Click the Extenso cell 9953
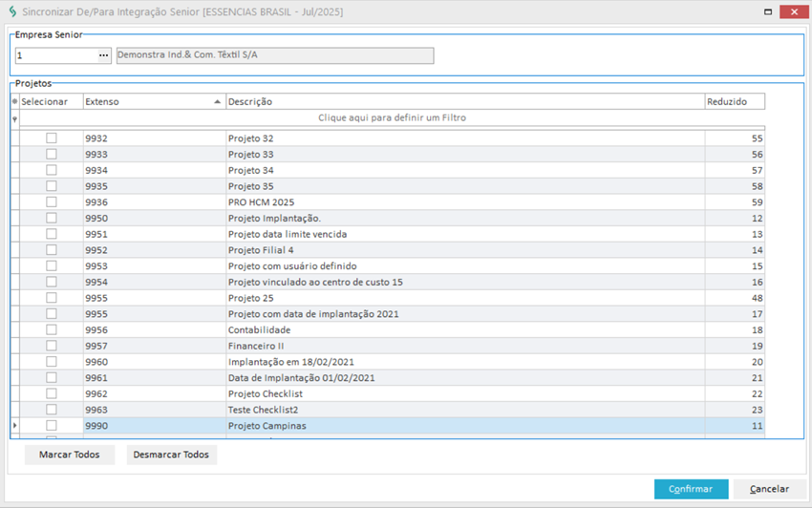 [x=155, y=266]
